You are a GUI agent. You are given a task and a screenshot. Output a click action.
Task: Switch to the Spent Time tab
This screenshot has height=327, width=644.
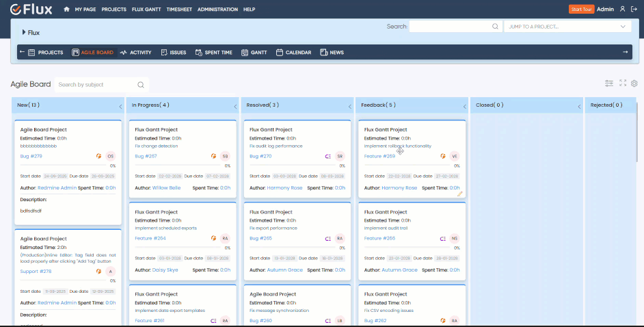tap(214, 52)
